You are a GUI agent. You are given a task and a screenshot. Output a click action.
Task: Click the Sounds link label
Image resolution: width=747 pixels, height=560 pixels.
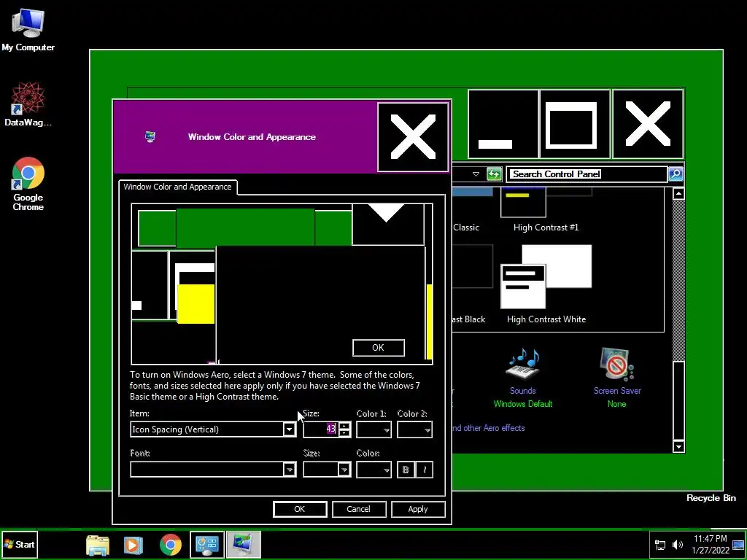[522, 391]
